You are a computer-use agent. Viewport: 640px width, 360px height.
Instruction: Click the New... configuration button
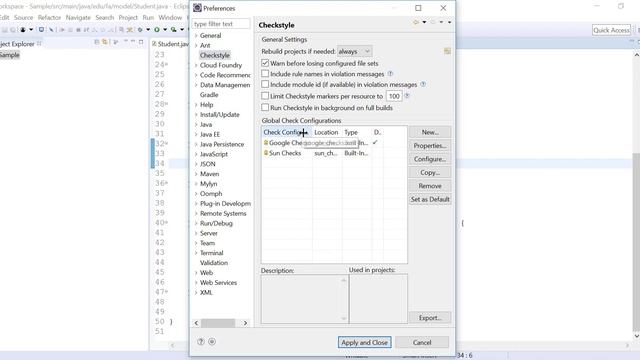[430, 132]
